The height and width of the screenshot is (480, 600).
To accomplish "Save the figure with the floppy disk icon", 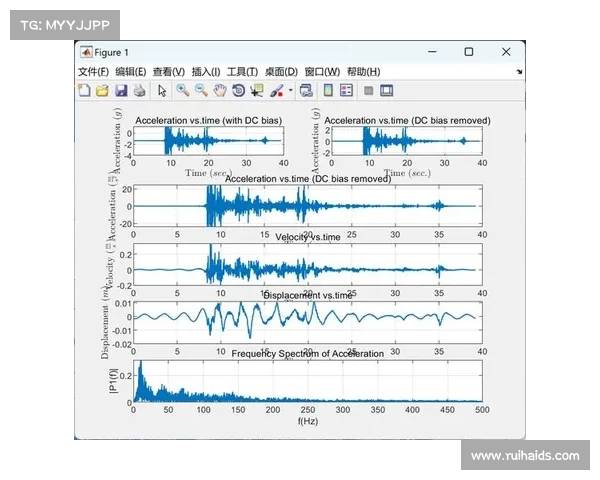I will click(x=121, y=90).
